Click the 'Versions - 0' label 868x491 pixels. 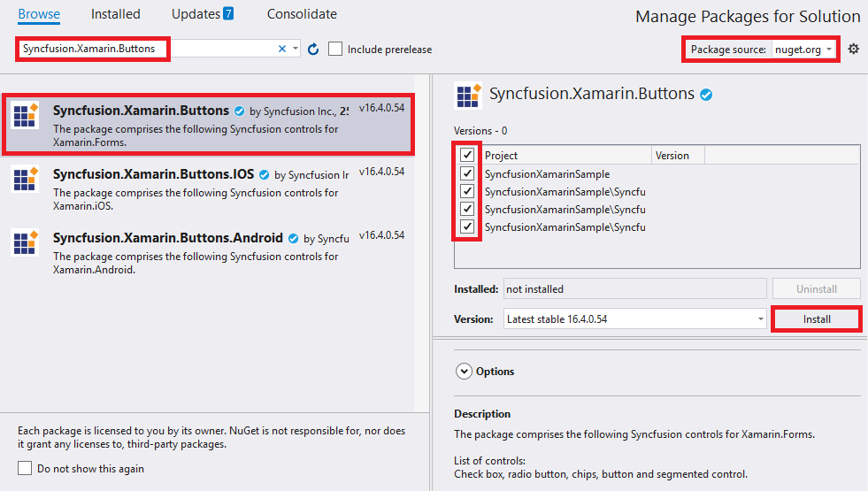click(480, 131)
